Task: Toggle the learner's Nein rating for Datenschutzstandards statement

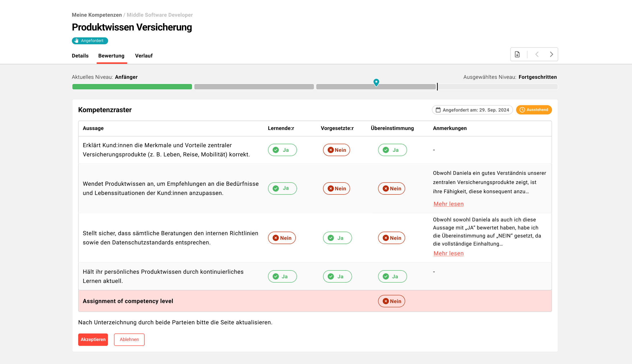Action: click(282, 238)
